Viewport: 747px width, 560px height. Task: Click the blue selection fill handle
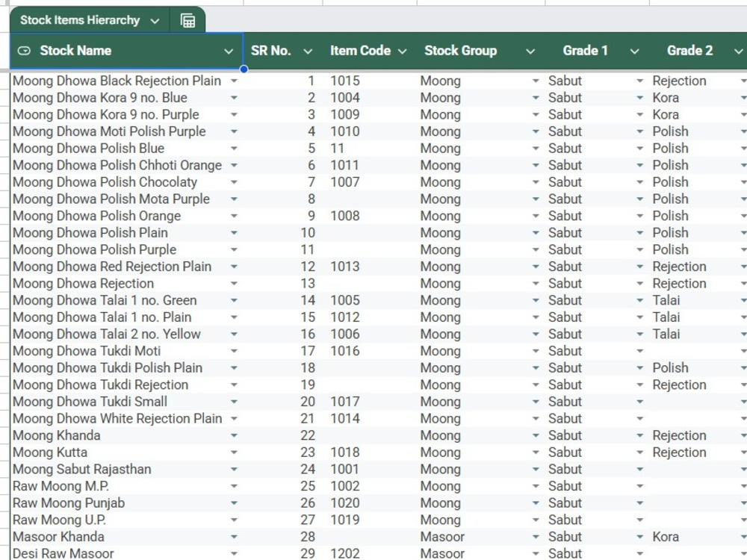click(244, 69)
